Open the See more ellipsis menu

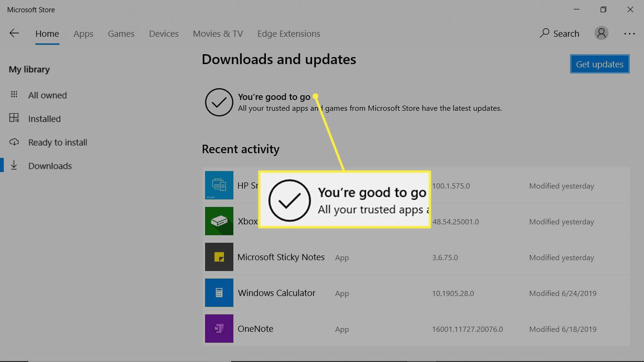click(x=629, y=34)
